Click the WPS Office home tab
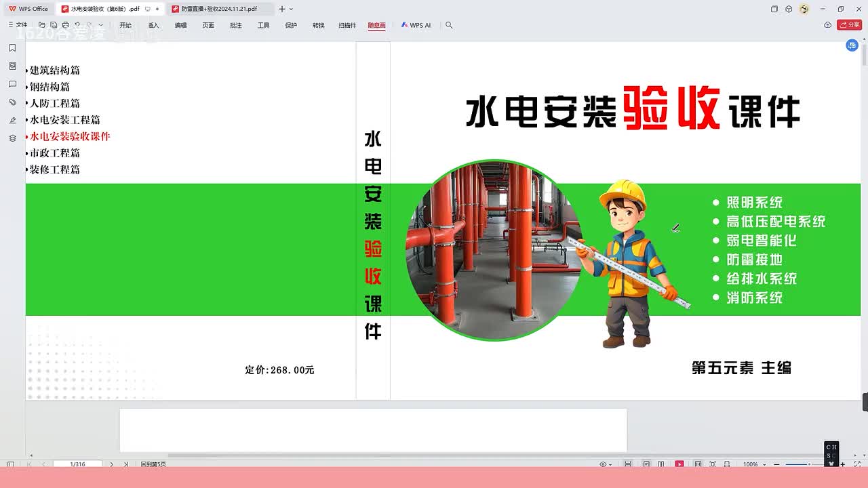Screen dimensions: 868x488 click(28, 9)
